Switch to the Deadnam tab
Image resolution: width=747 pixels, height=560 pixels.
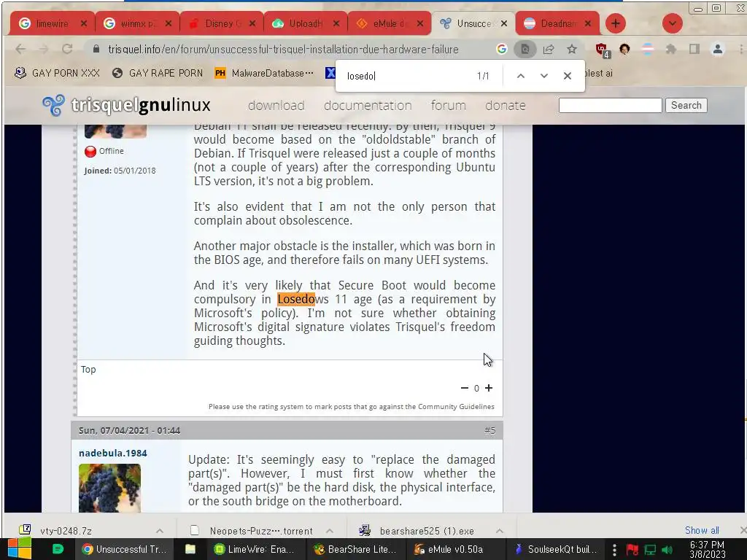pyautogui.click(x=557, y=23)
